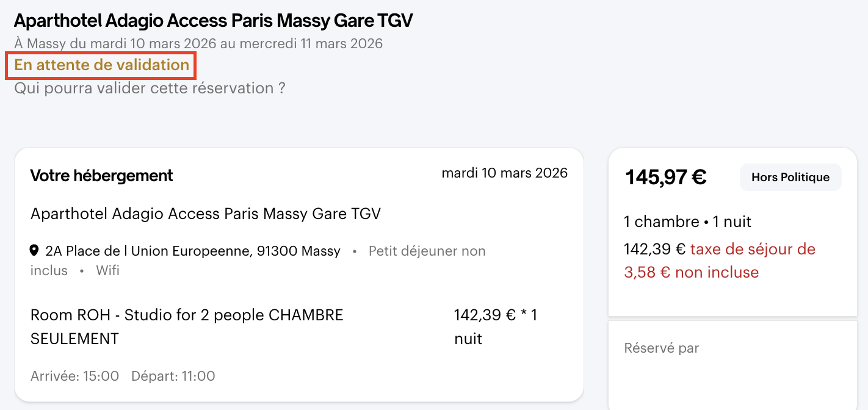Click the location pin icon beside the address
Screen dimensions: 868x410
(x=35, y=251)
